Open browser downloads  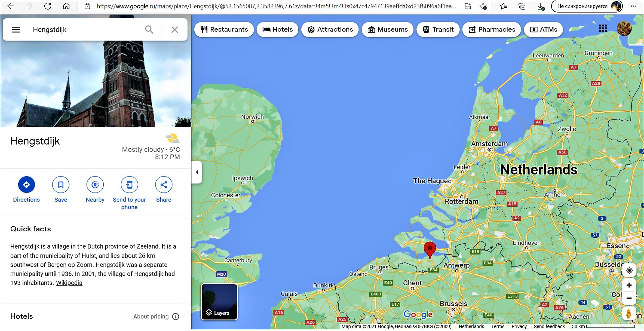541,6
